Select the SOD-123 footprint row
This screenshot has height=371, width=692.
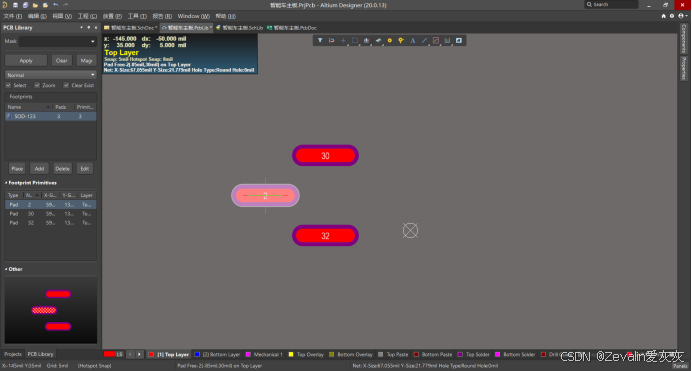[x=50, y=116]
